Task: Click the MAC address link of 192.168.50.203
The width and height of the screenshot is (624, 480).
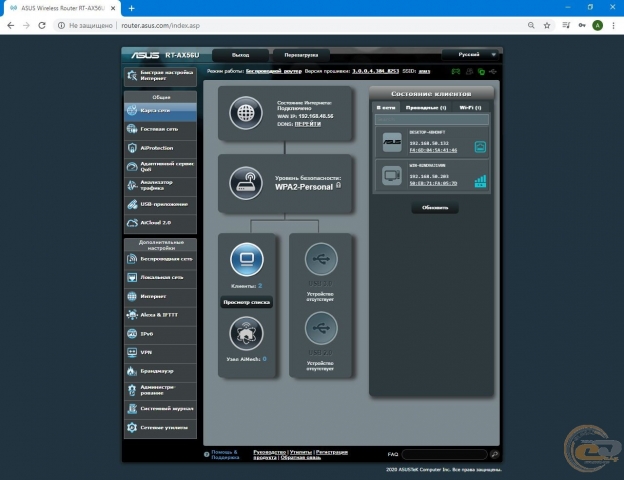Action: point(433,183)
